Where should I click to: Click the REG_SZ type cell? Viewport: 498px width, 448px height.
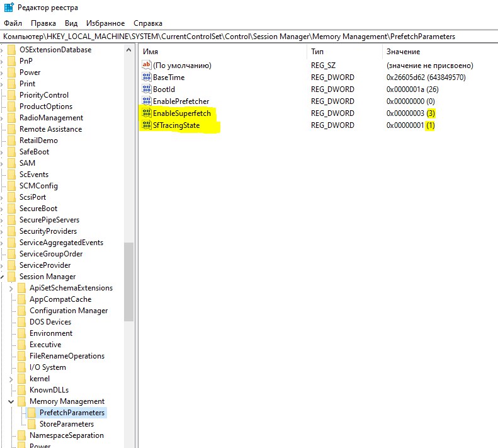(323, 66)
